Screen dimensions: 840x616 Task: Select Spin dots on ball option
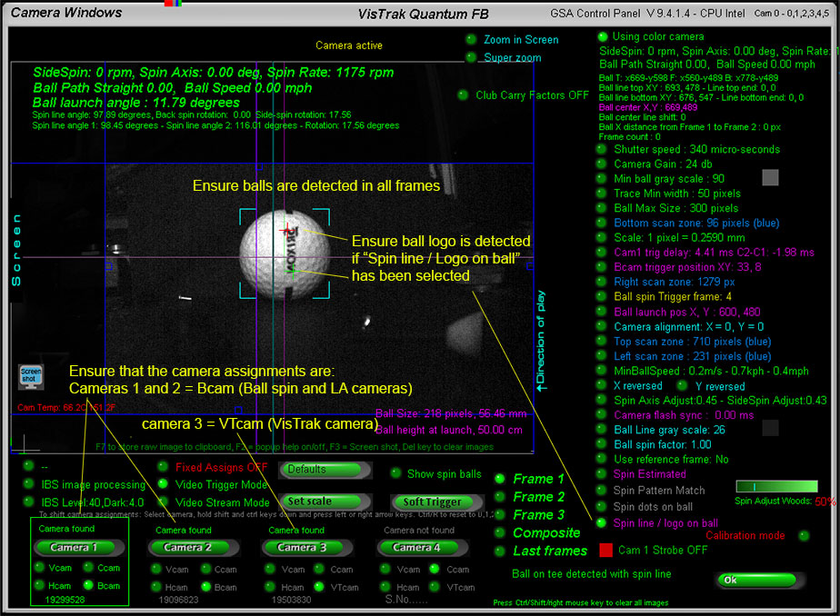point(601,507)
